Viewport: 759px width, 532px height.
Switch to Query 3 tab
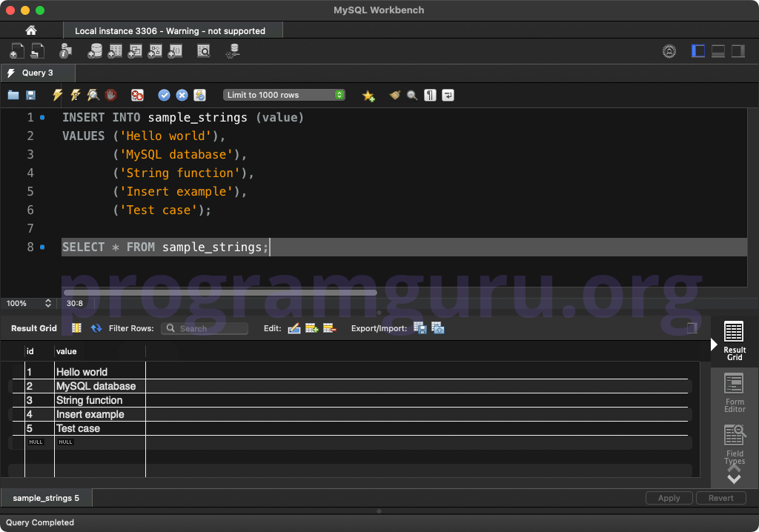[38, 73]
